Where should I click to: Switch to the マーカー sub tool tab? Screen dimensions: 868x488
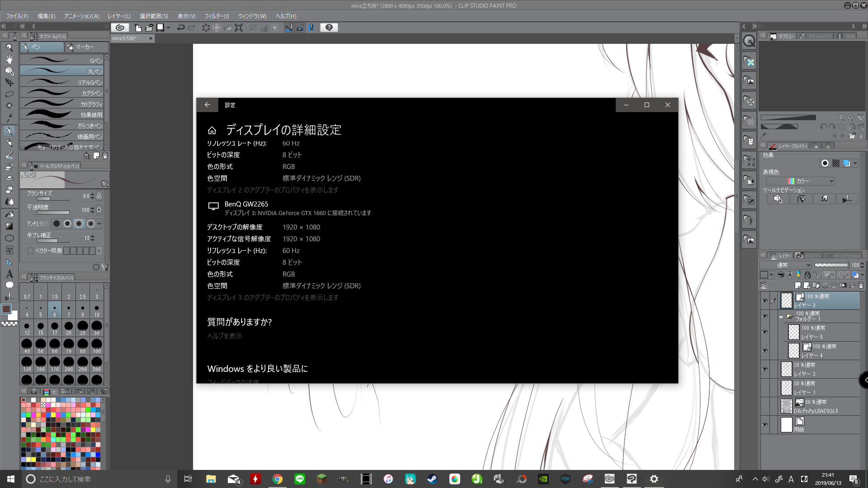pos(86,47)
